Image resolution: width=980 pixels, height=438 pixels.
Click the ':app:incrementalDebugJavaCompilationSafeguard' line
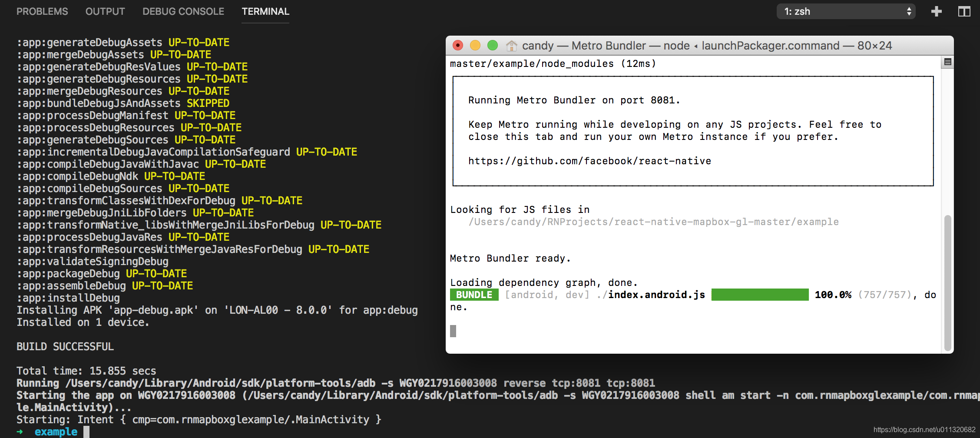coord(187,152)
